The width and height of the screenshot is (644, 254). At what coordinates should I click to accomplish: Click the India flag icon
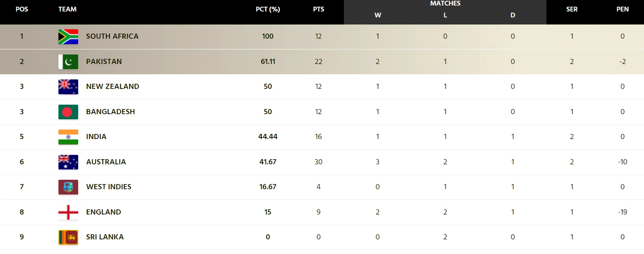[x=68, y=137]
